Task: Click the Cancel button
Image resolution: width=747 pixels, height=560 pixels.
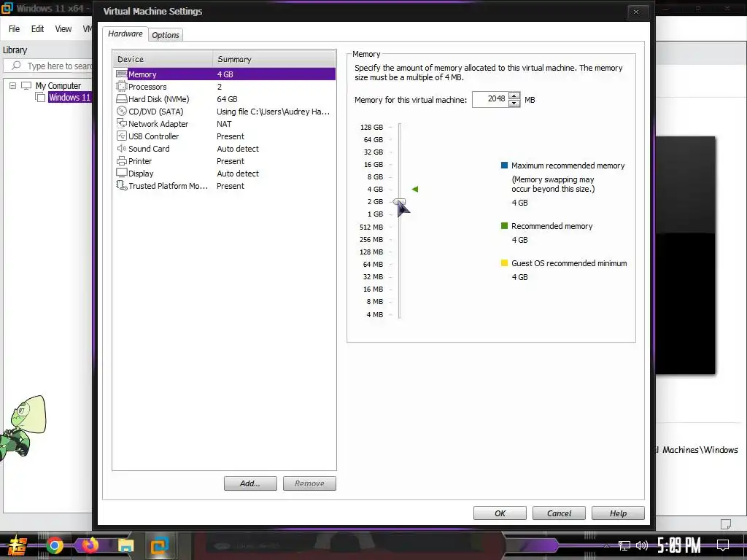Action: tap(559, 513)
